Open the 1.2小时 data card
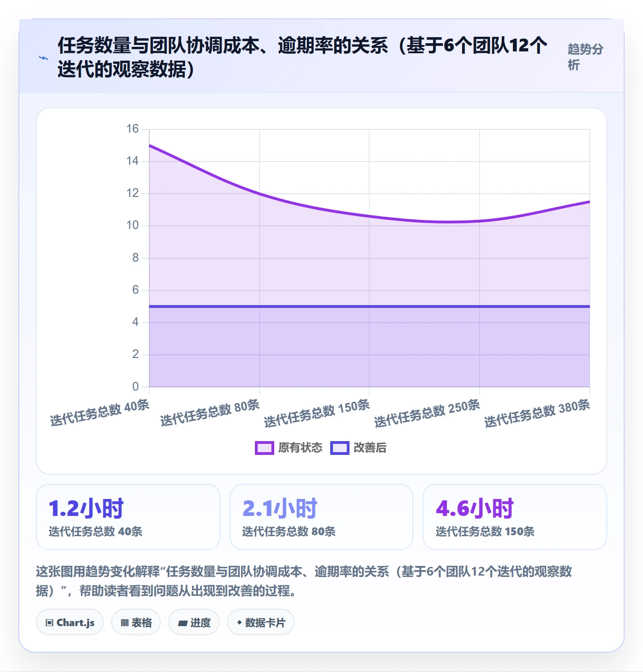 pos(128,517)
